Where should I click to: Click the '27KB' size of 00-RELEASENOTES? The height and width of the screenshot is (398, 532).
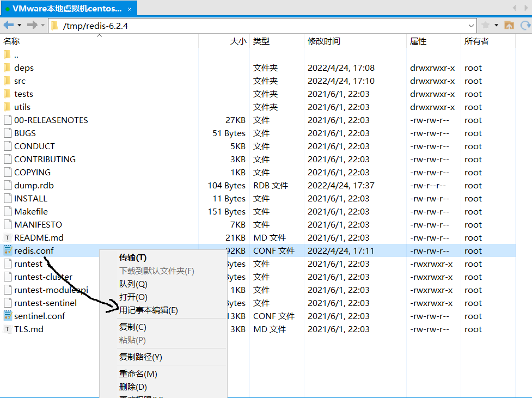pos(235,120)
